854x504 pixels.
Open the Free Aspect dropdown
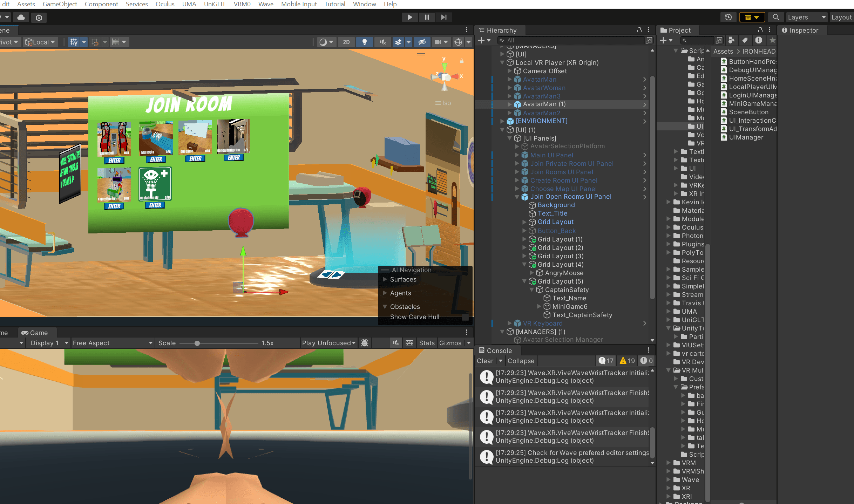112,343
